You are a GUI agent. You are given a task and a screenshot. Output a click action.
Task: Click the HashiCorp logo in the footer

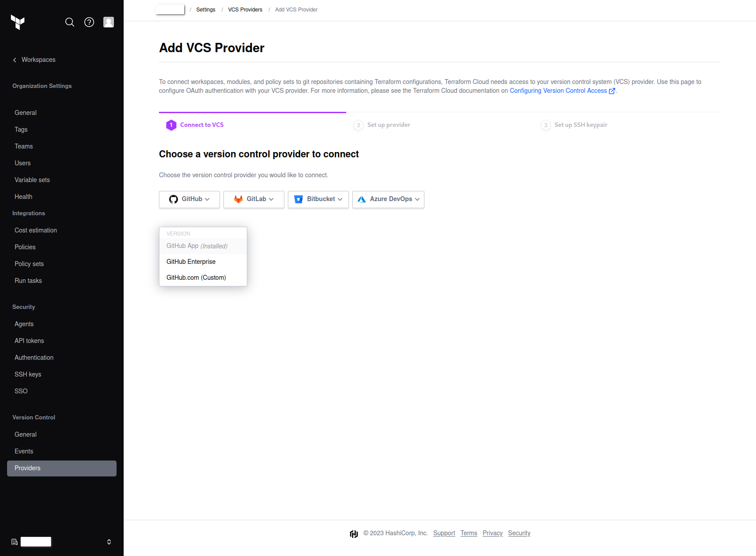(x=354, y=534)
